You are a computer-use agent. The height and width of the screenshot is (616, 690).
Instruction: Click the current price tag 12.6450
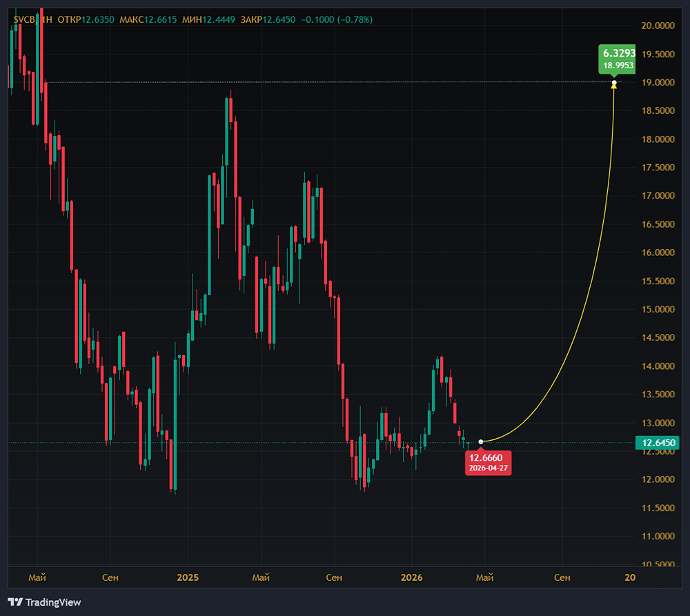658,443
